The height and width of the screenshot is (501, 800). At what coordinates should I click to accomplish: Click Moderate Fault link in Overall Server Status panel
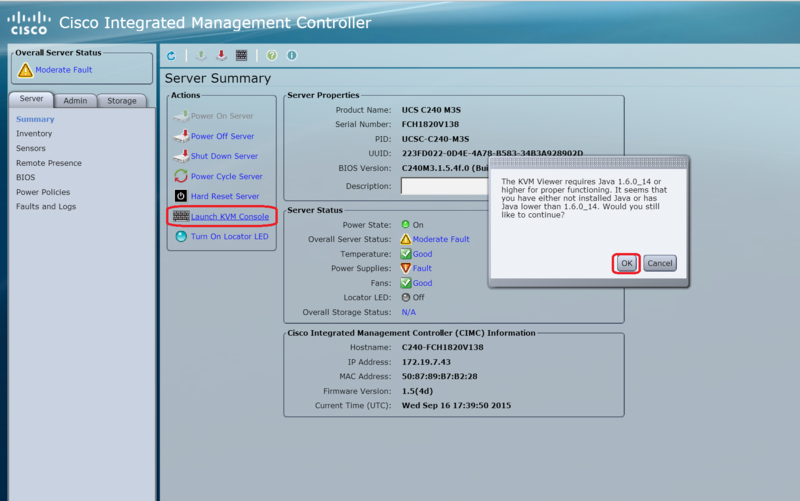[x=64, y=70]
